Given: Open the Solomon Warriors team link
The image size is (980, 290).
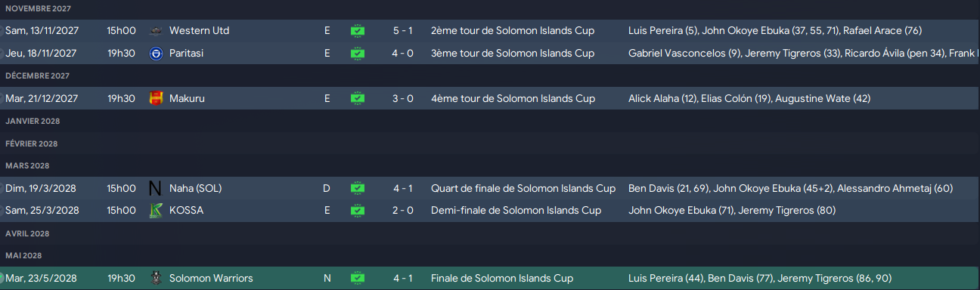Looking at the screenshot, I should 211,278.
